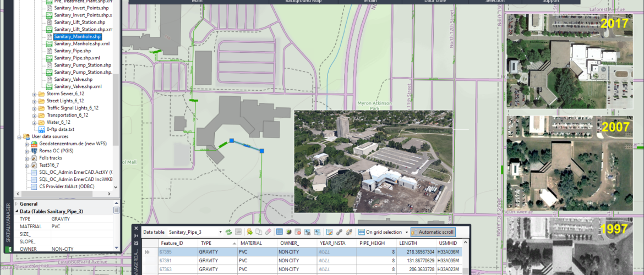
Task: Expand the Transportation_6_12 folder
Action: point(35,116)
